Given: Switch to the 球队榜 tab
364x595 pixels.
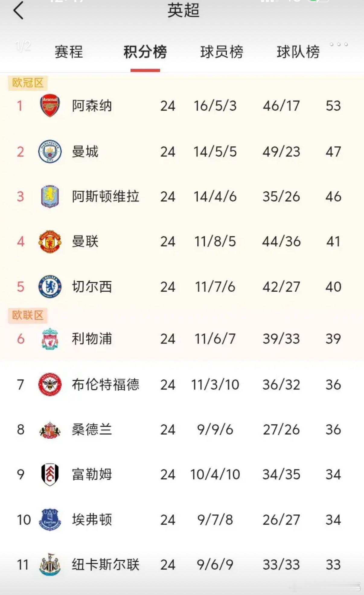Looking at the screenshot, I should click(x=298, y=52).
